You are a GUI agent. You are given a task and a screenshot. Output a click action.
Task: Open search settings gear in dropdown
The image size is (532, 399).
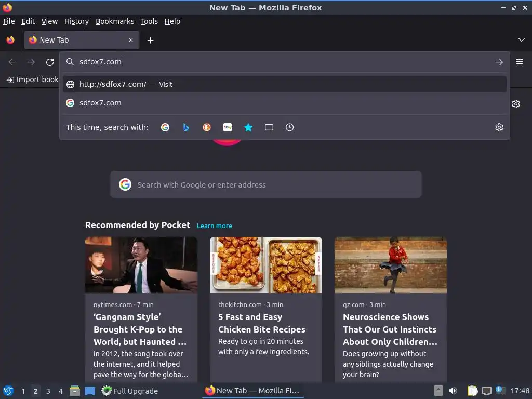pyautogui.click(x=499, y=127)
